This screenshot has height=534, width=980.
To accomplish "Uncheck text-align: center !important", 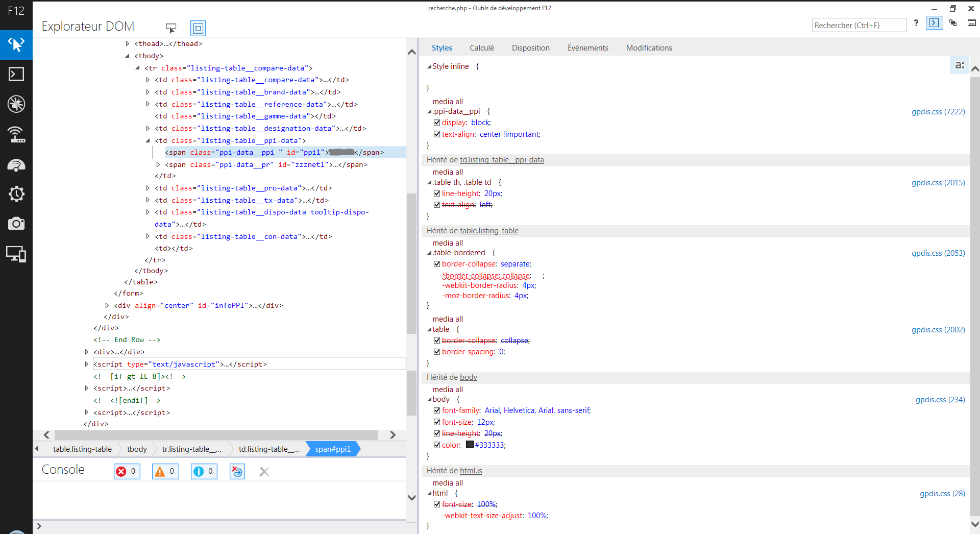I will pyautogui.click(x=437, y=134).
